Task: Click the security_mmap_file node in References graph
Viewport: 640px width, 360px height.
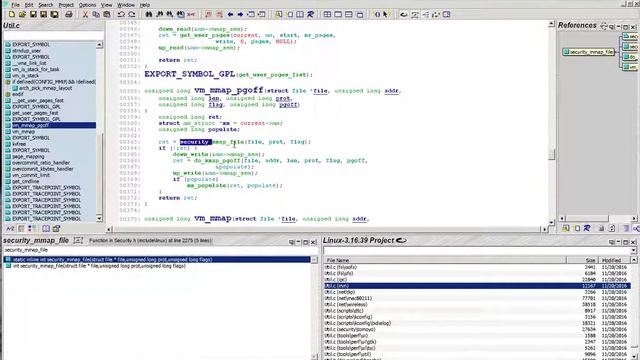Action: point(589,52)
